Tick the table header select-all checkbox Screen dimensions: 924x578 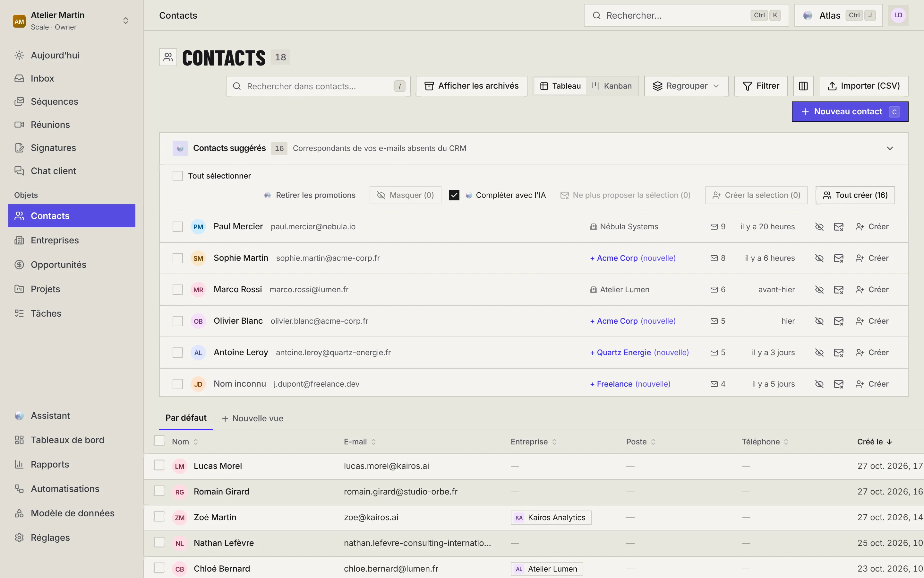(x=159, y=441)
